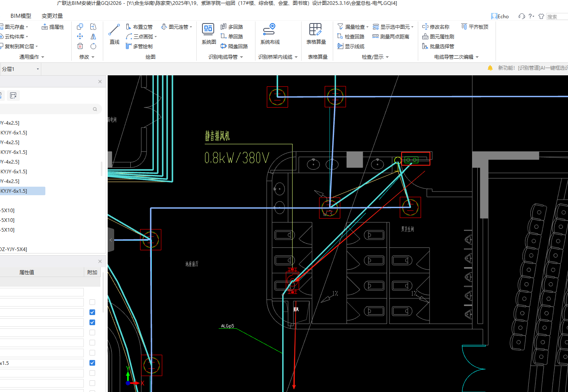The width and height of the screenshot is (568, 392).
Task: Expand the 识别电缆导管 group arrow
Action: 242,57
